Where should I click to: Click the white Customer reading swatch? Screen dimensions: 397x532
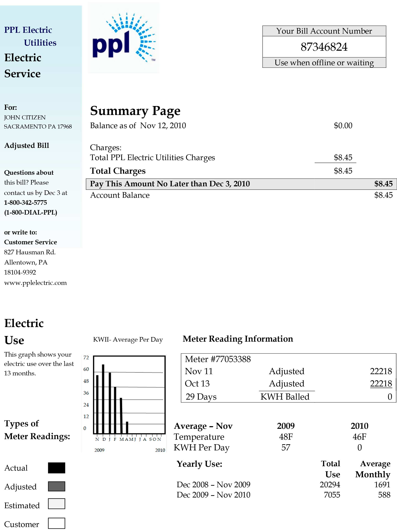point(56,523)
